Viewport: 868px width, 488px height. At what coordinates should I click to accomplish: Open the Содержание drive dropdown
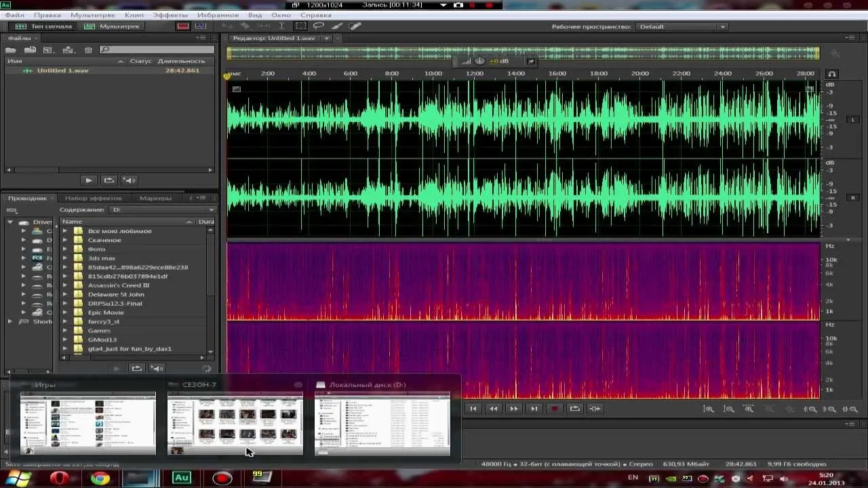(x=163, y=210)
